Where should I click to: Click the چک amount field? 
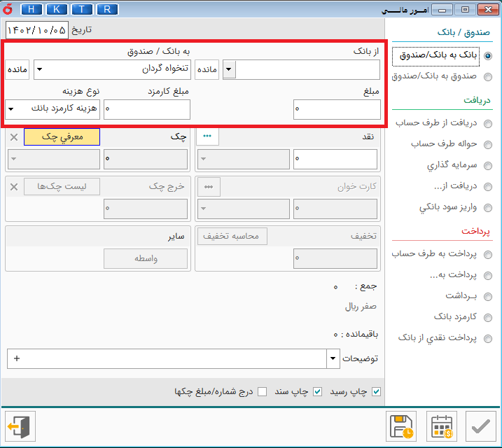(146, 159)
